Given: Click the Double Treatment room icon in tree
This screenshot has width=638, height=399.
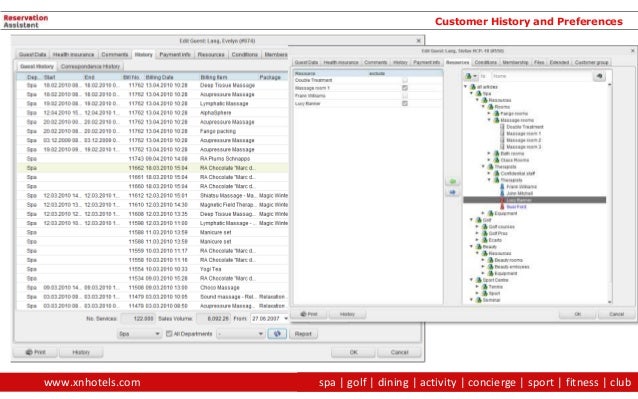Looking at the screenshot, I should 502,127.
